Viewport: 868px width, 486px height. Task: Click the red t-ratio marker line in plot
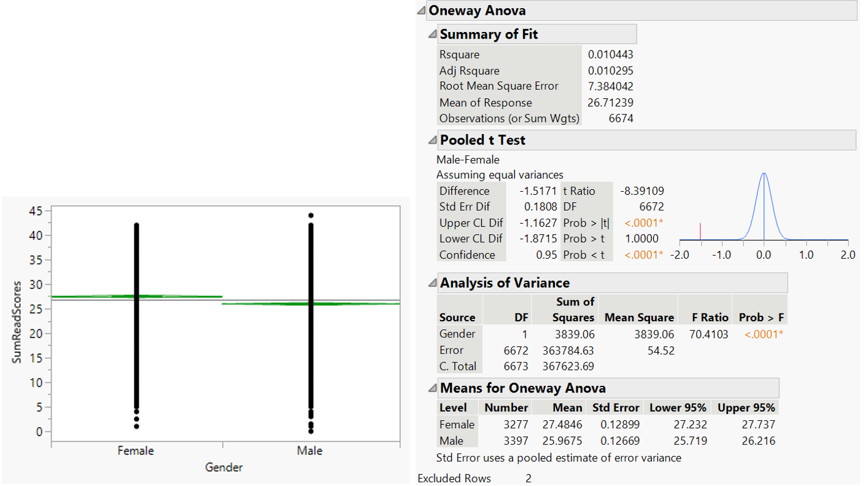click(699, 232)
